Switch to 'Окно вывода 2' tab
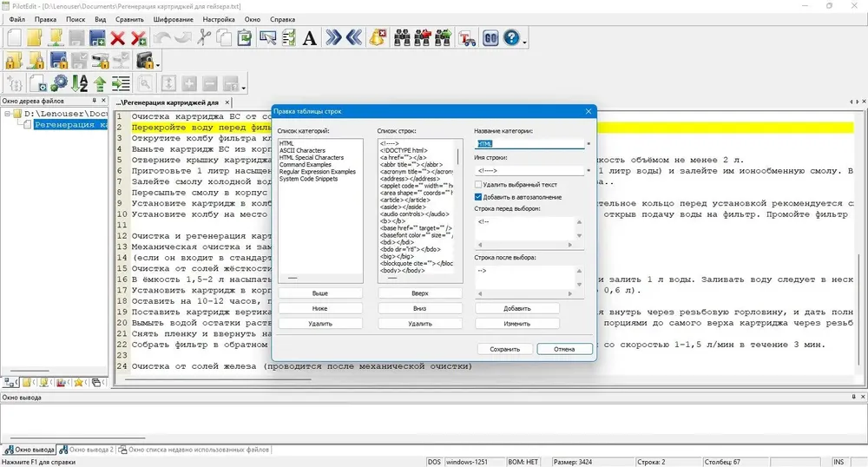 pos(87,450)
